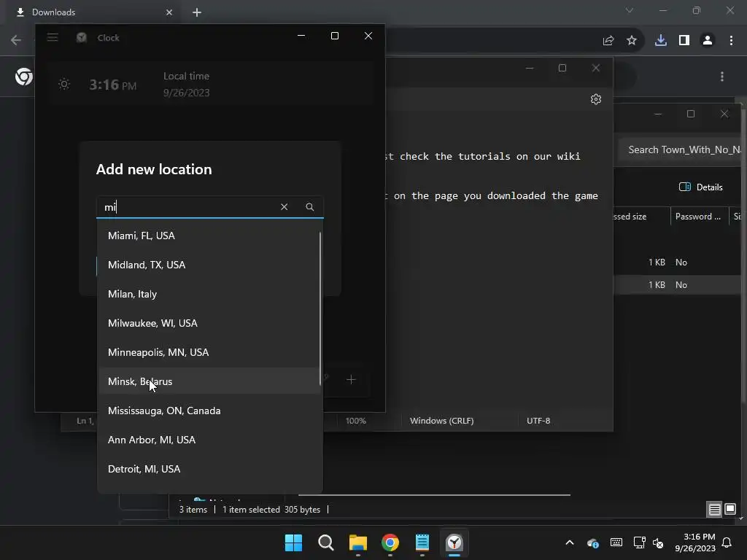Select Miami, FL, USA from suggestions
Screen dimensions: 747x560
tap(209, 236)
